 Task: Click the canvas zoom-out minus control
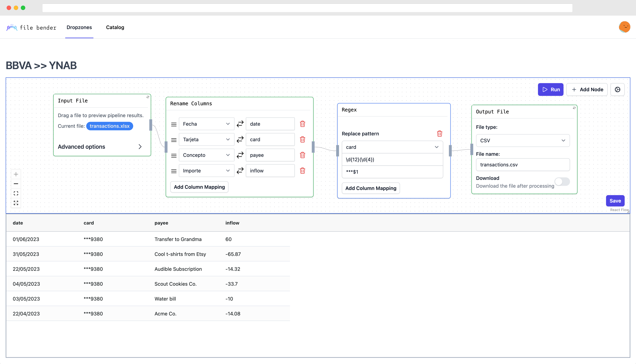point(16,183)
